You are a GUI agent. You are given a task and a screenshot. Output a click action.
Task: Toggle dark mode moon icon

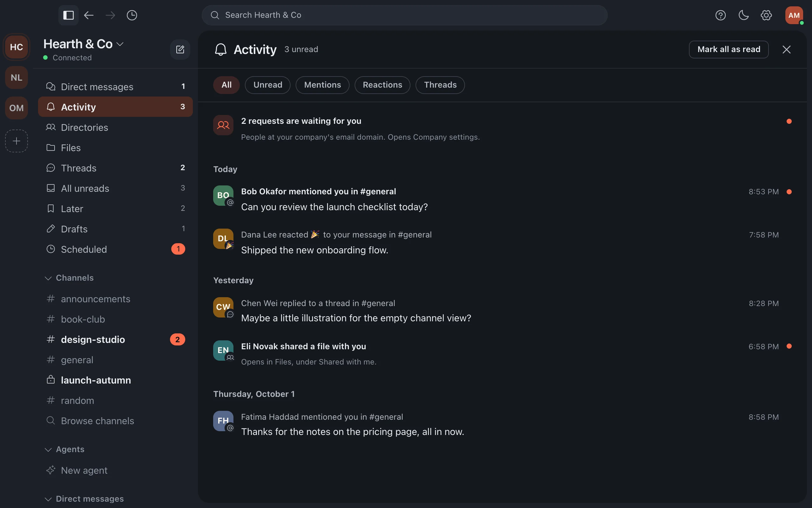743,15
